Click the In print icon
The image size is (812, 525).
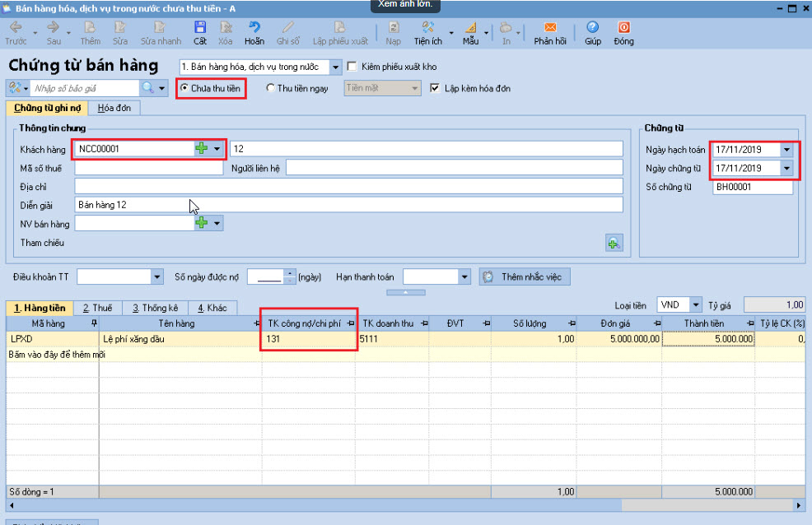click(x=506, y=27)
